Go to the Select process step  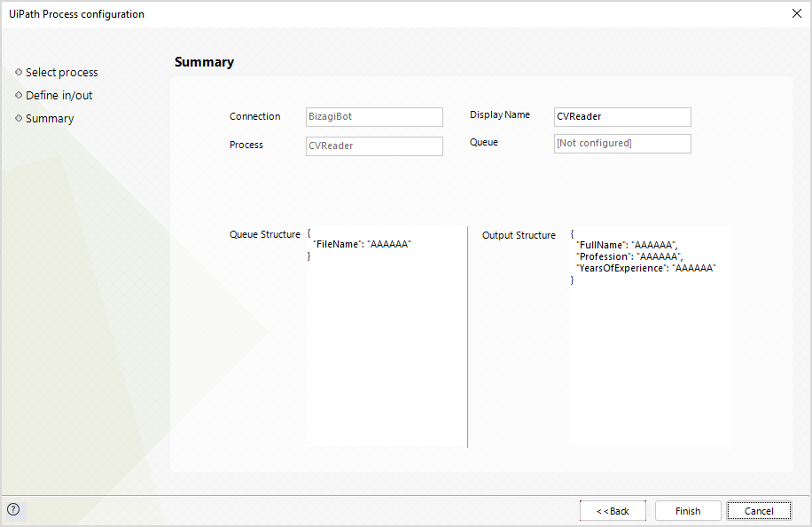(x=62, y=73)
